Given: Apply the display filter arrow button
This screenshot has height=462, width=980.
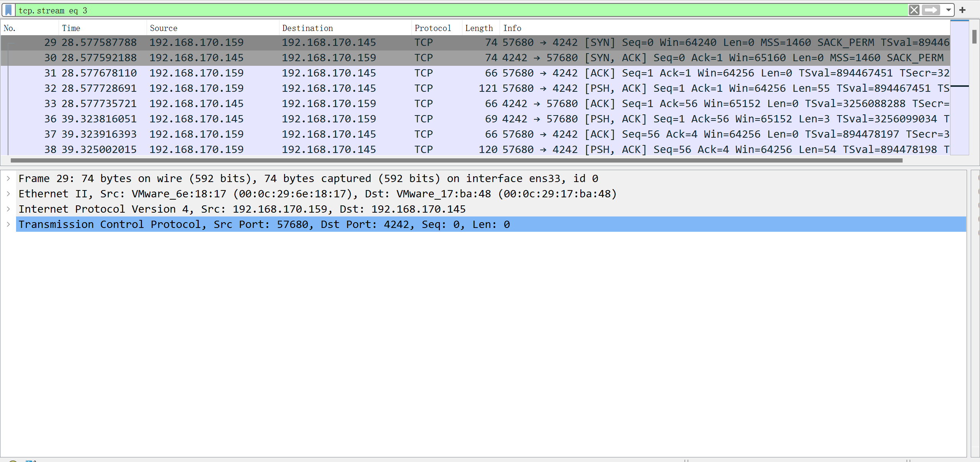Looking at the screenshot, I should pyautogui.click(x=931, y=10).
